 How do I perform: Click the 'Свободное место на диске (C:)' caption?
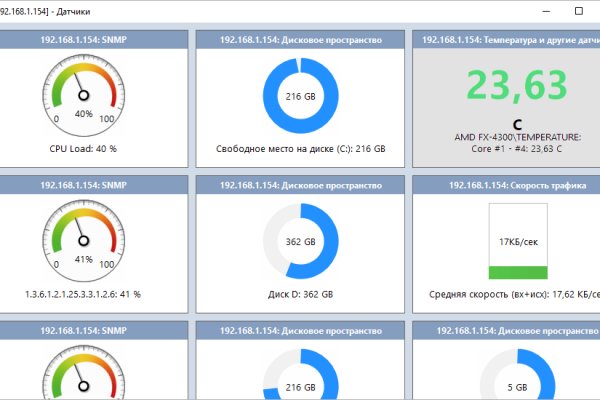300,148
